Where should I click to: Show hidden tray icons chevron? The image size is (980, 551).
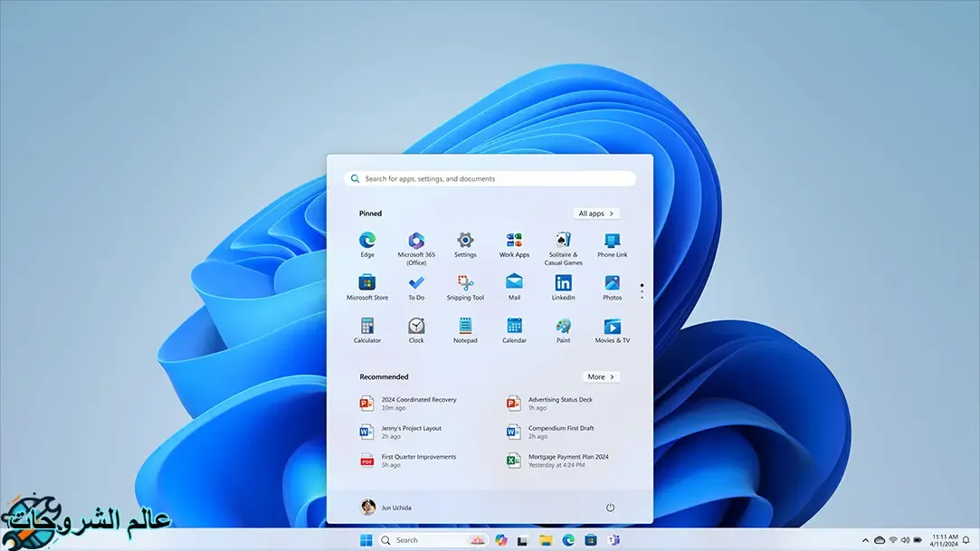click(x=865, y=540)
